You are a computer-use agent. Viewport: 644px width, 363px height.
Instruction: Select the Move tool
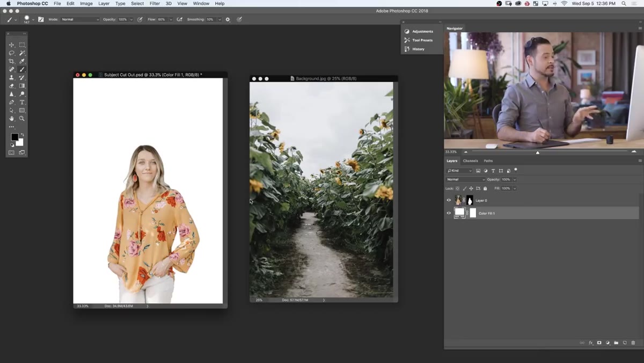pos(11,45)
